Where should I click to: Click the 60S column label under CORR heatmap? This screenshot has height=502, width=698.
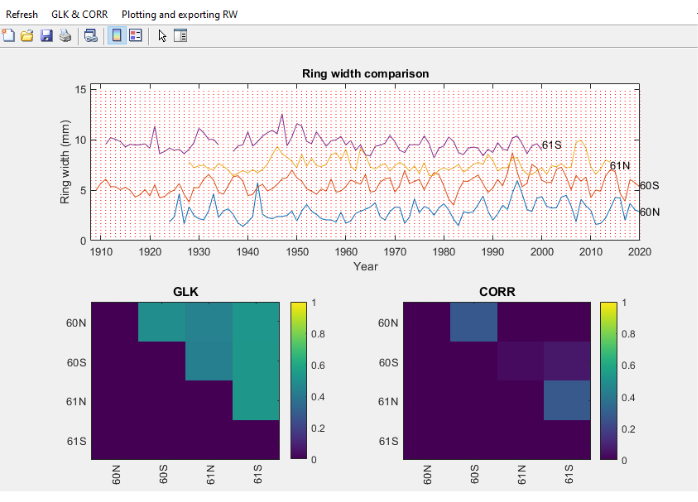click(x=475, y=475)
